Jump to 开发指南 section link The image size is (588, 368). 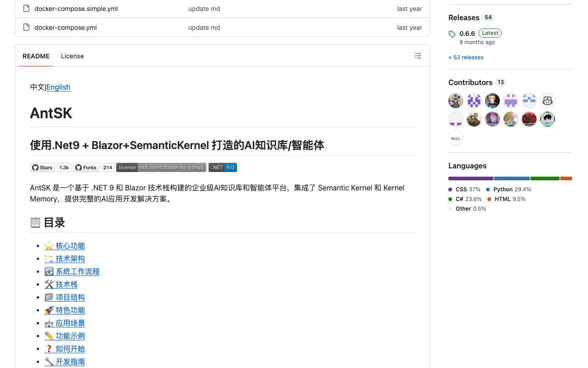pos(65,362)
